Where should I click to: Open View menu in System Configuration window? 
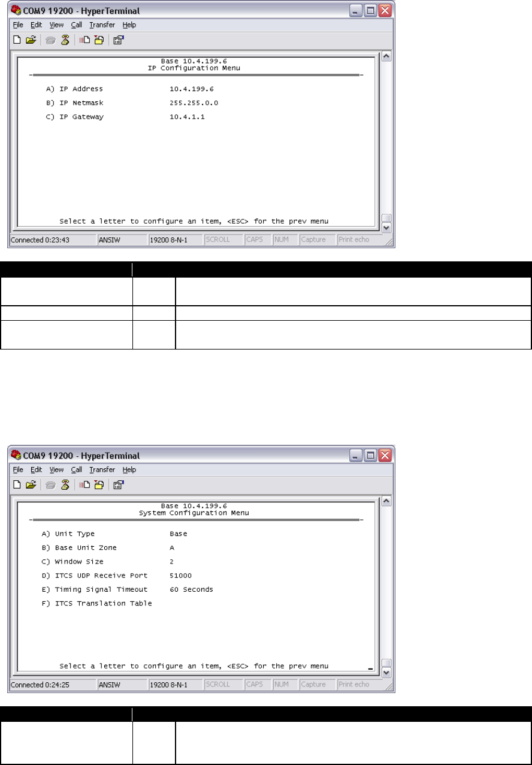click(56, 469)
